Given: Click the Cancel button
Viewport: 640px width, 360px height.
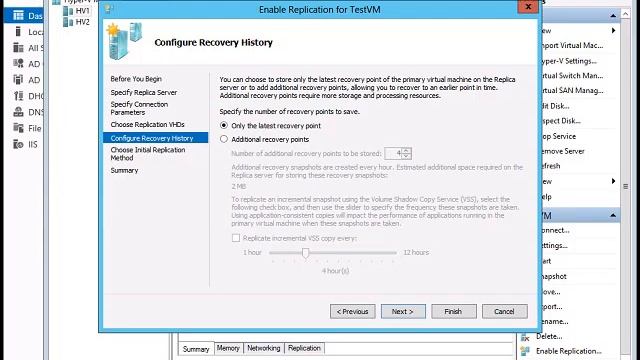Looking at the screenshot, I should [504, 311].
